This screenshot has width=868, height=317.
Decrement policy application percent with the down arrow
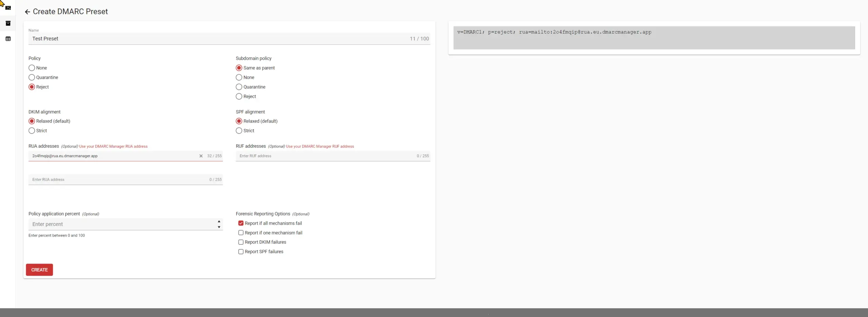tap(218, 227)
